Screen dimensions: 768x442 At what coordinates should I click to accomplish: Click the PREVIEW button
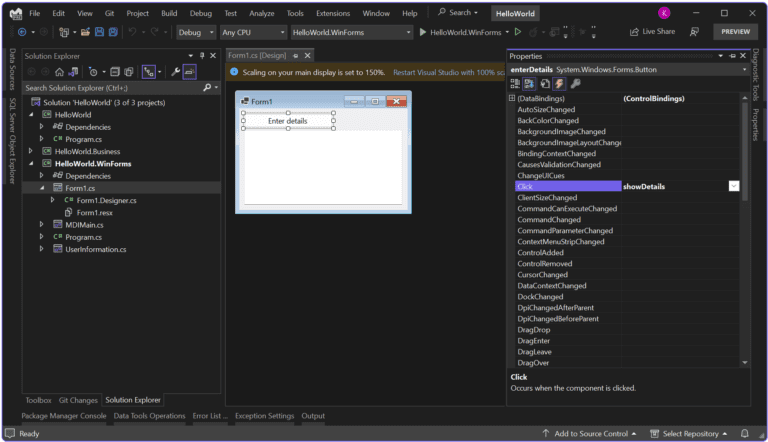[x=736, y=31]
